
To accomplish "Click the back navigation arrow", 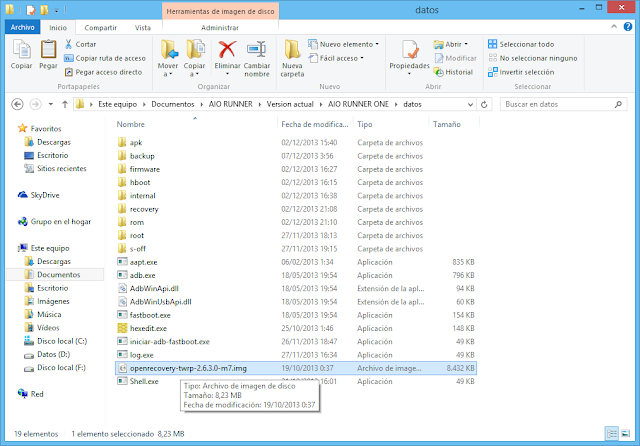I will 17,104.
